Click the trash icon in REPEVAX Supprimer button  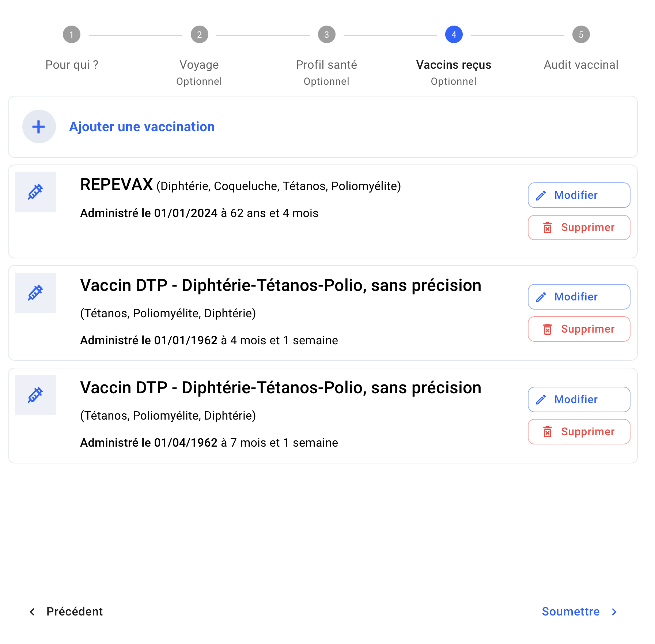[547, 228]
